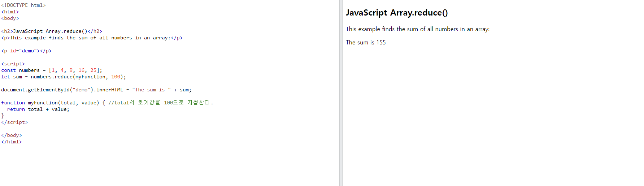644x186 pixels.
Task: Click the return total + value line
Action: pos(38,109)
